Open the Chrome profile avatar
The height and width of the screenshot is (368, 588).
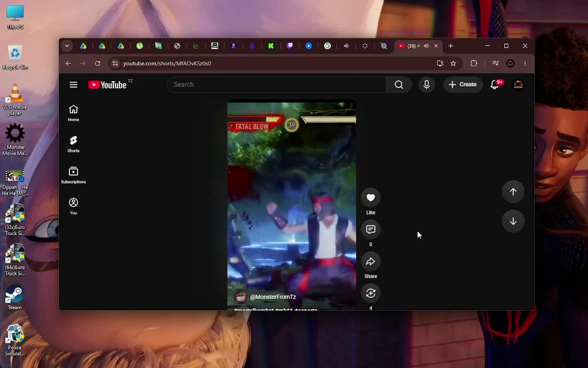510,63
